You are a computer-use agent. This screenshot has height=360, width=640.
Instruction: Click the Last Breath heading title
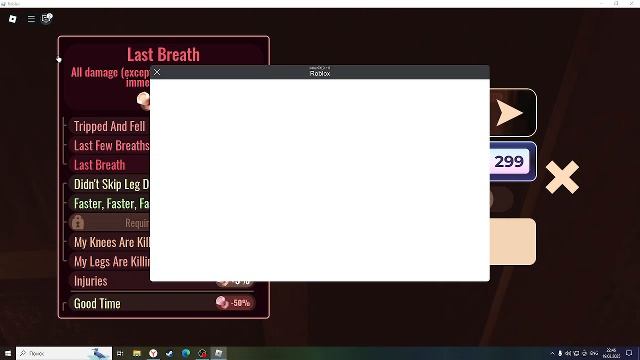tap(163, 55)
